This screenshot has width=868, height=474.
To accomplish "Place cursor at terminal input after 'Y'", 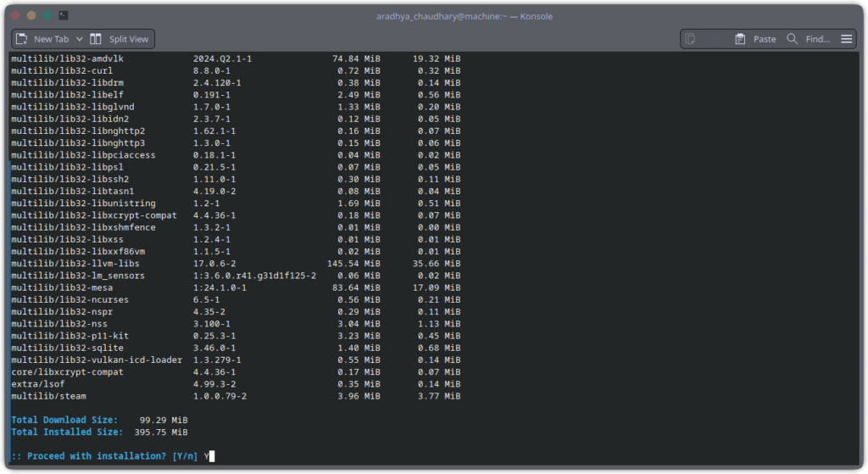I will coord(212,456).
